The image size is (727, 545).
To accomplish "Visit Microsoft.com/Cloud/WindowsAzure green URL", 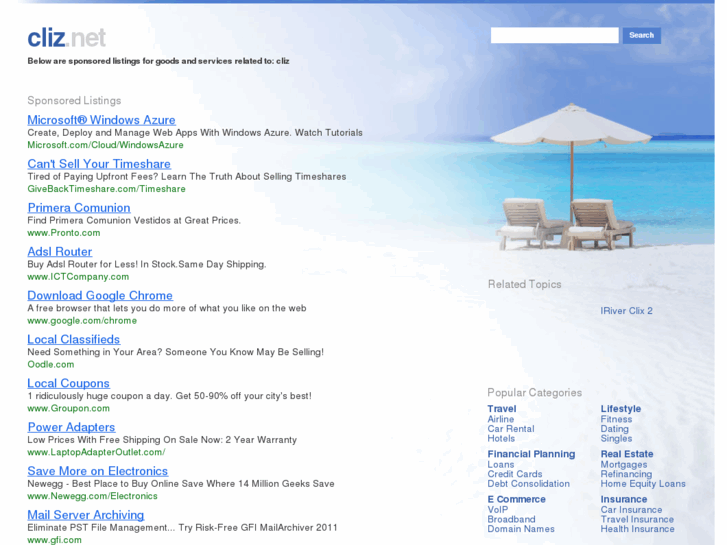I will [x=105, y=145].
